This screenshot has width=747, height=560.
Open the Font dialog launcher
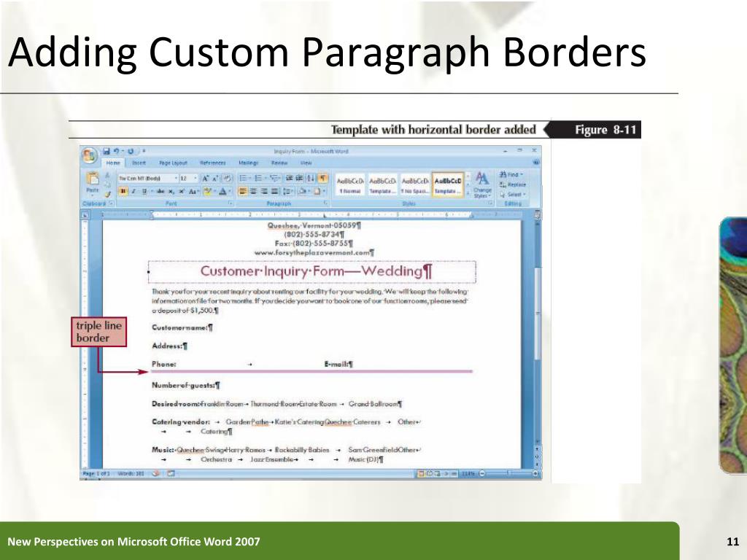[x=231, y=203]
